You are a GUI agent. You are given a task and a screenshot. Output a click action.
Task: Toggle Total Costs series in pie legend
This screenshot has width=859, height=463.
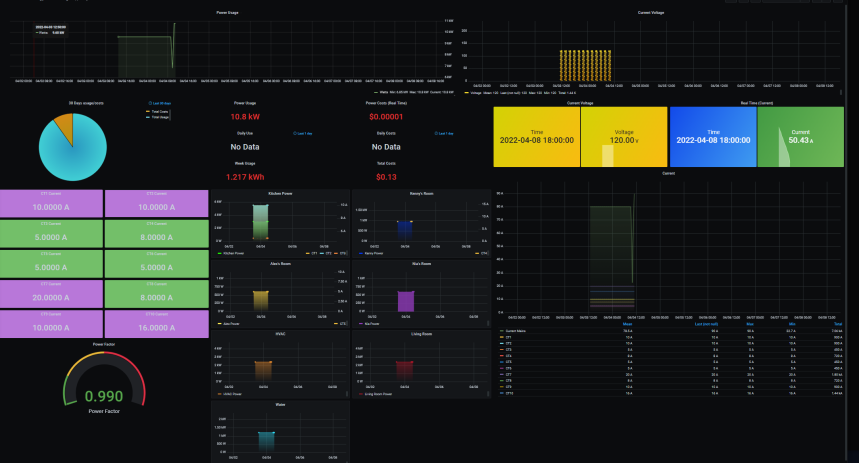click(x=158, y=112)
